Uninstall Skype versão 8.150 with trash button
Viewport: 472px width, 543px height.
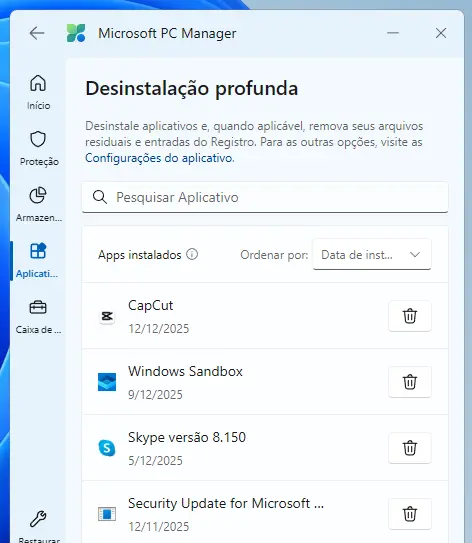(410, 448)
